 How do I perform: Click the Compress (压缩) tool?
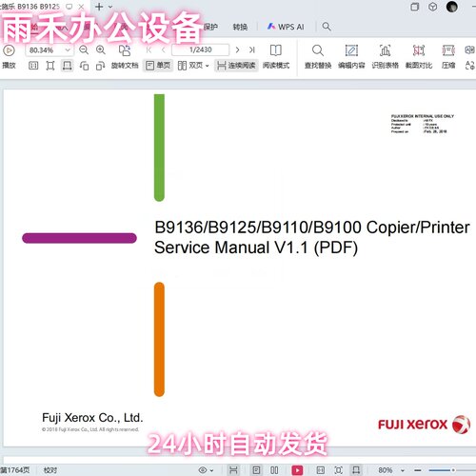pyautogui.click(x=448, y=57)
